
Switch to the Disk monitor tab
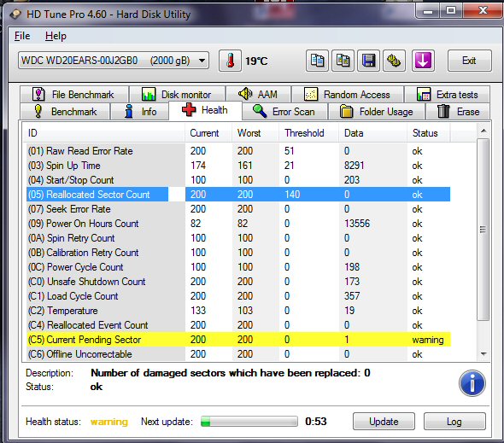point(177,94)
